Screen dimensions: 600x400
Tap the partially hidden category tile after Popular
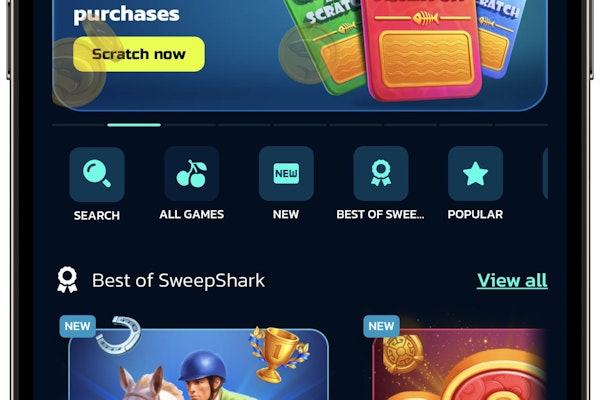pyautogui.click(x=545, y=174)
